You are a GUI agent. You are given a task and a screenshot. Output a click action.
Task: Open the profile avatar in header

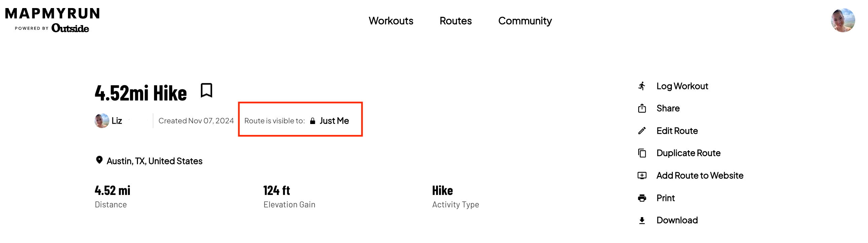click(842, 20)
